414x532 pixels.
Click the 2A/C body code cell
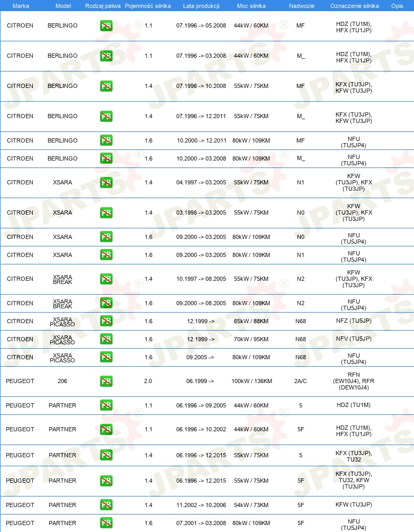coord(300,381)
